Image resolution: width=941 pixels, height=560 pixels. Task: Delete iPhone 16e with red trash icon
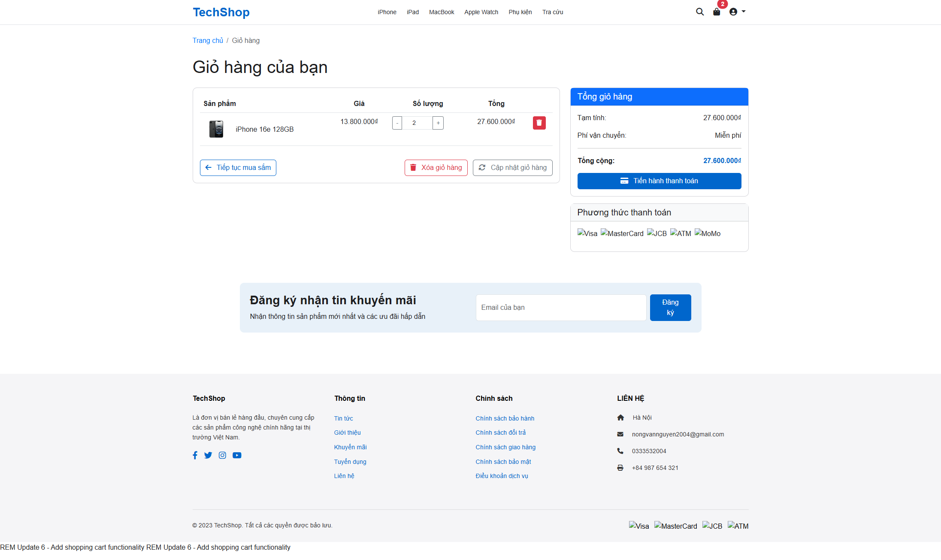point(539,123)
